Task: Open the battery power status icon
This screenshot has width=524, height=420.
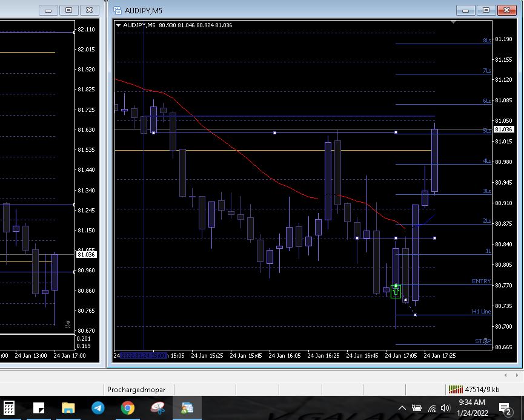Action: [x=416, y=408]
